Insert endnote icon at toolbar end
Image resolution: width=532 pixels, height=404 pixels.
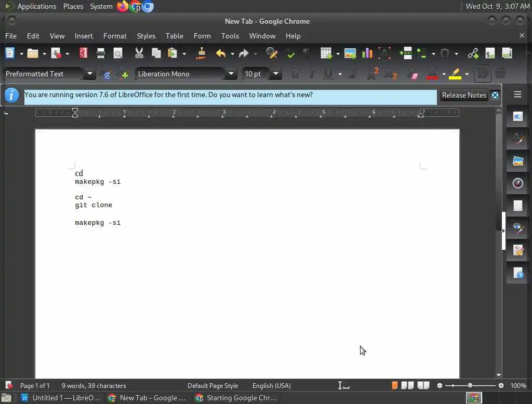pos(507,53)
